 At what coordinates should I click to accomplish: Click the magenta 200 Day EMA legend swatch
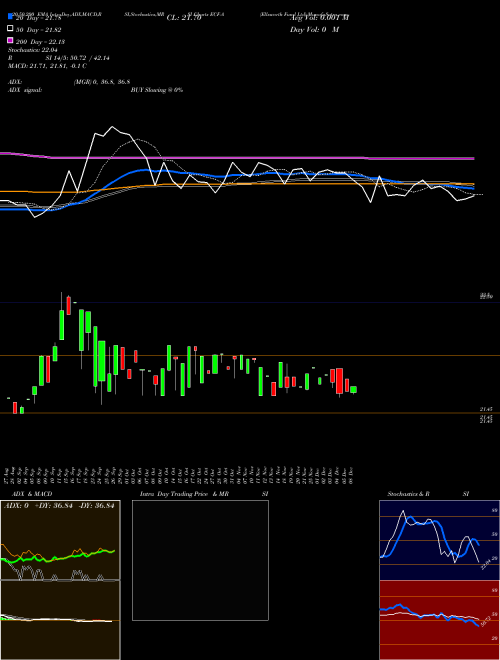tap(10, 40)
